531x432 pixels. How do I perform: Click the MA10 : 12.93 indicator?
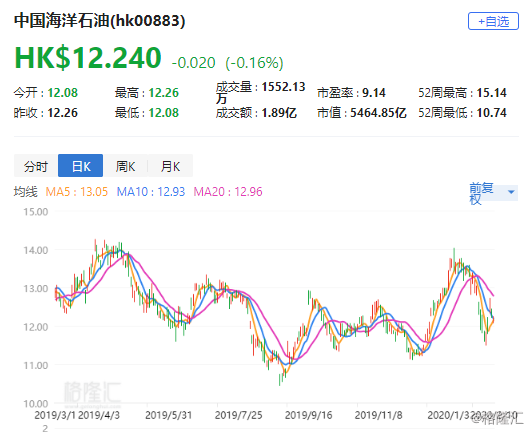[151, 192]
